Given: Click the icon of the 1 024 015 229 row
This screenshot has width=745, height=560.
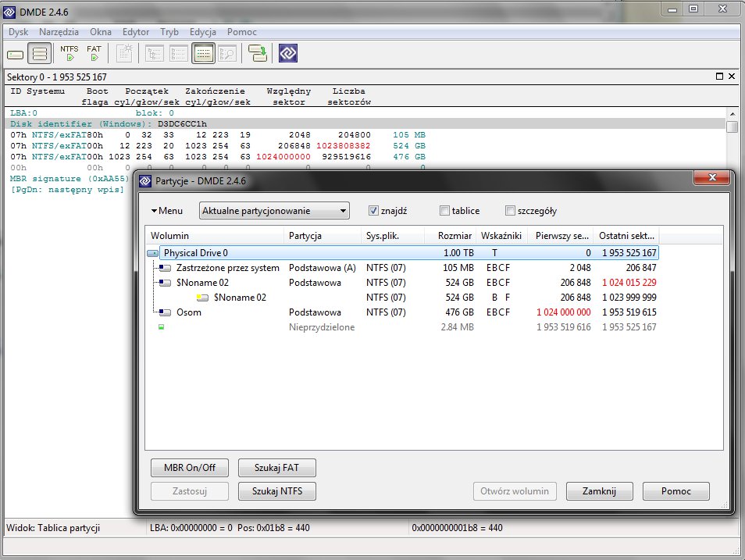Looking at the screenshot, I should coord(165,283).
